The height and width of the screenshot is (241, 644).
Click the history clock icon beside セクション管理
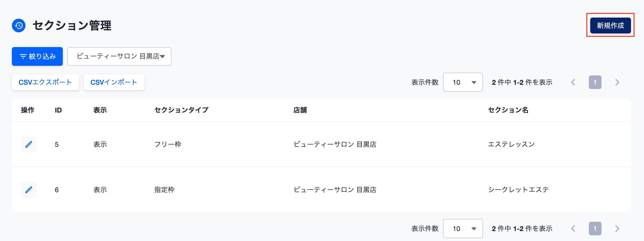point(19,26)
